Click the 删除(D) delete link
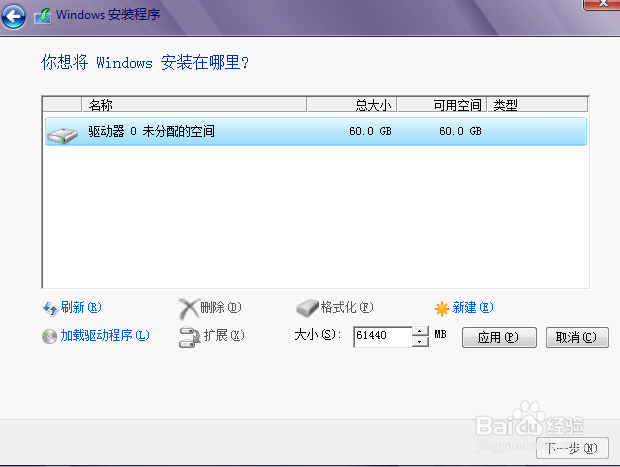The height and width of the screenshot is (467, 620). [x=221, y=307]
